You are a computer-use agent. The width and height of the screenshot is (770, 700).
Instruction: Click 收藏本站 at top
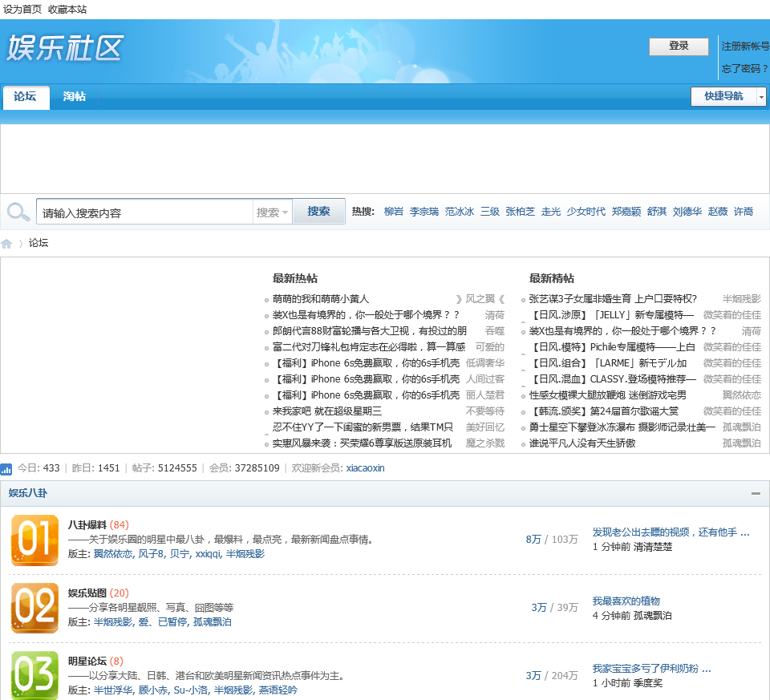coord(67,10)
